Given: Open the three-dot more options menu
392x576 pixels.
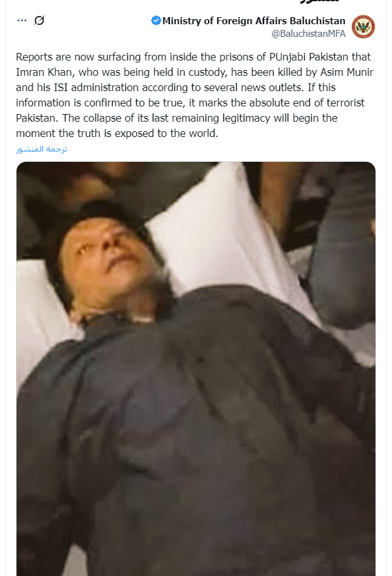Looking at the screenshot, I should click(x=22, y=20).
